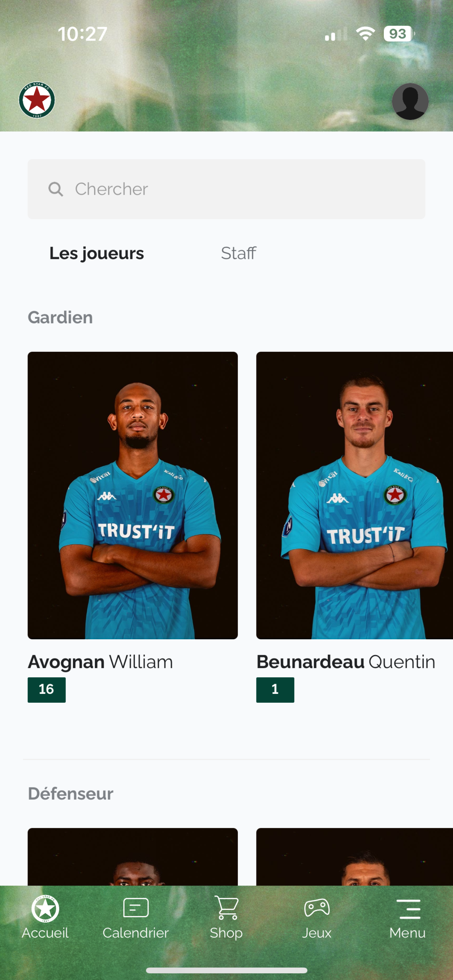Tap the battery status indicator

pyautogui.click(x=399, y=34)
